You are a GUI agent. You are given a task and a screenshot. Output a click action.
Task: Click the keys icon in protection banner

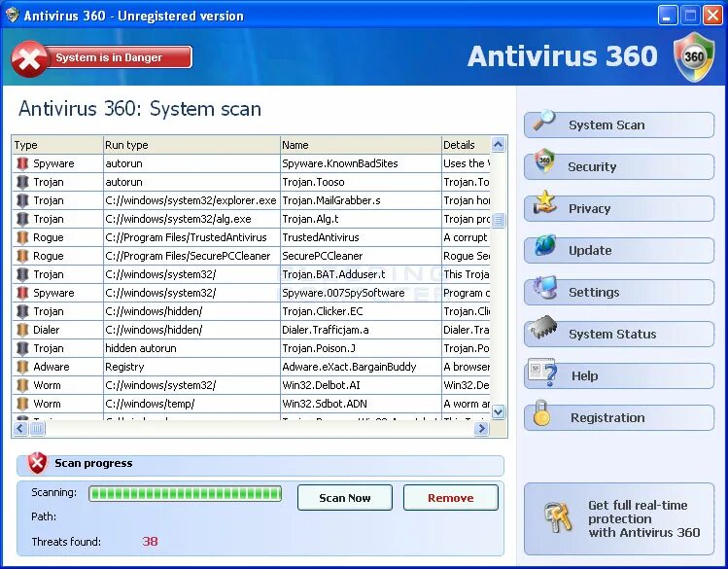(558, 517)
